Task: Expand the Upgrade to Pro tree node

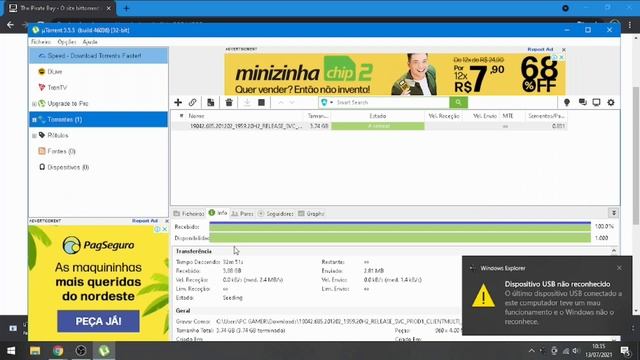Action: point(34,104)
